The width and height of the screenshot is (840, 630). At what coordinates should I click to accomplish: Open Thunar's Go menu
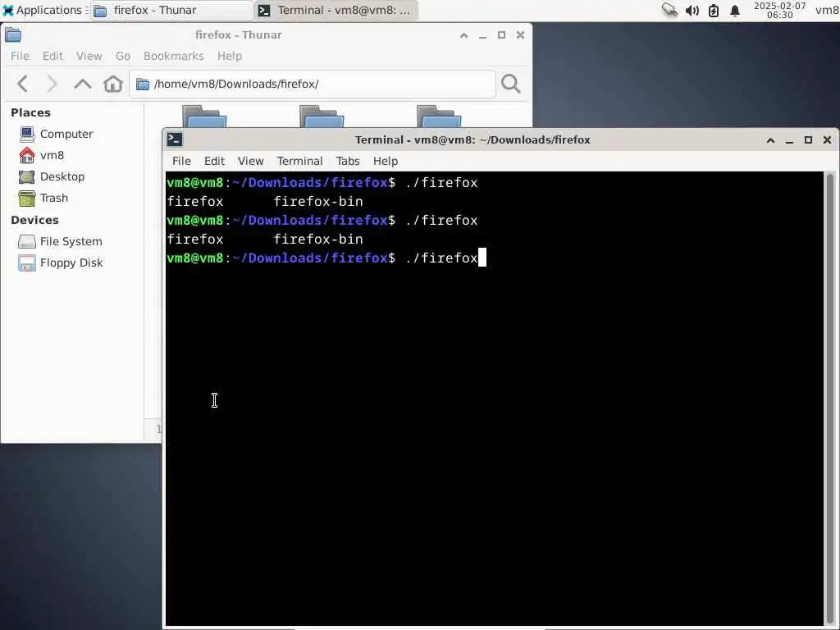[x=123, y=57]
